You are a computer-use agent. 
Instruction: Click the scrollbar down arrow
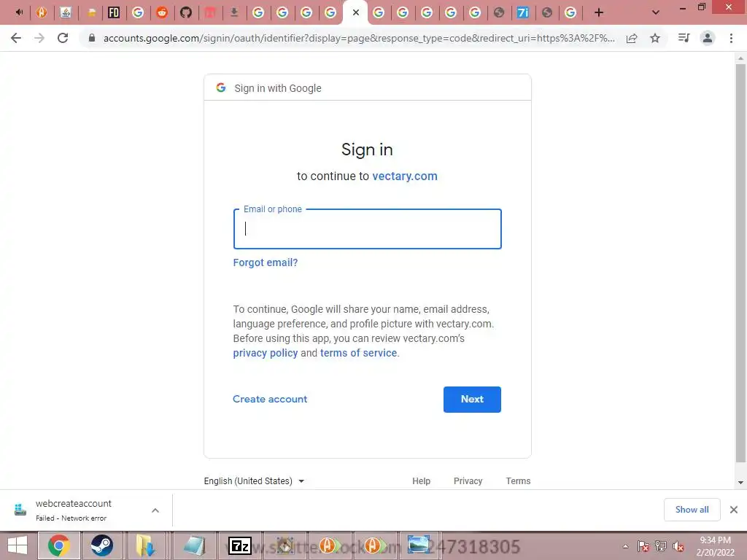tap(740, 483)
